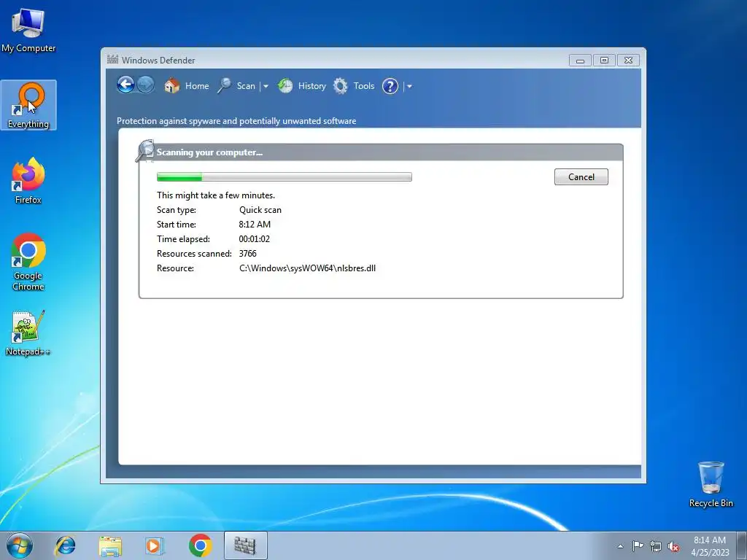This screenshot has width=747, height=560.
Task: Select the Scan label in toolbar
Action: (246, 86)
